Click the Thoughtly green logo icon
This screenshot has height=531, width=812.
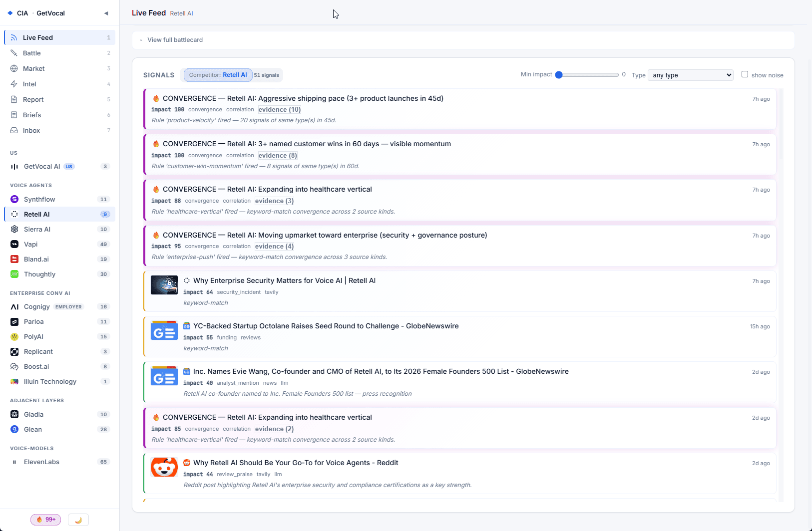point(14,274)
